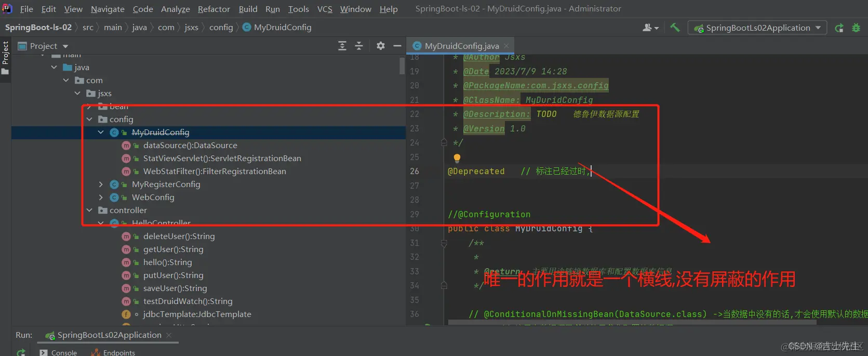
Task: Click the fold marker on line 31
Action: 444,243
